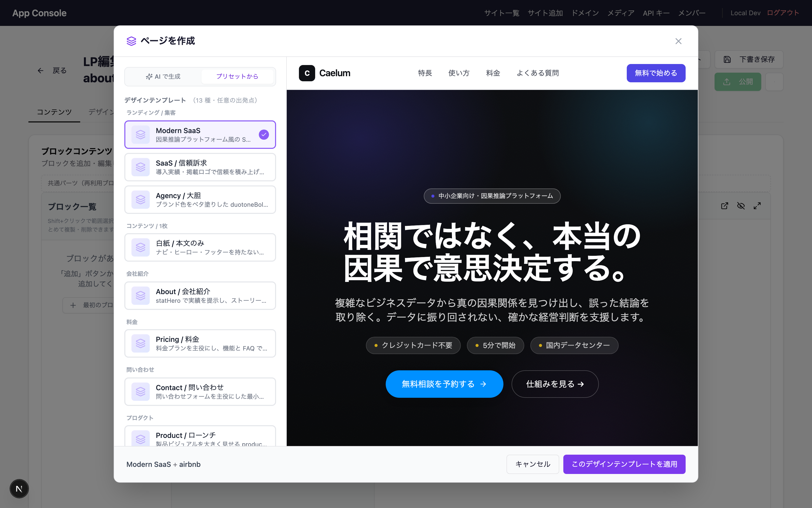Image resolution: width=812 pixels, height=508 pixels.
Task: Open 料金 in the preview navigation
Action: [493, 73]
